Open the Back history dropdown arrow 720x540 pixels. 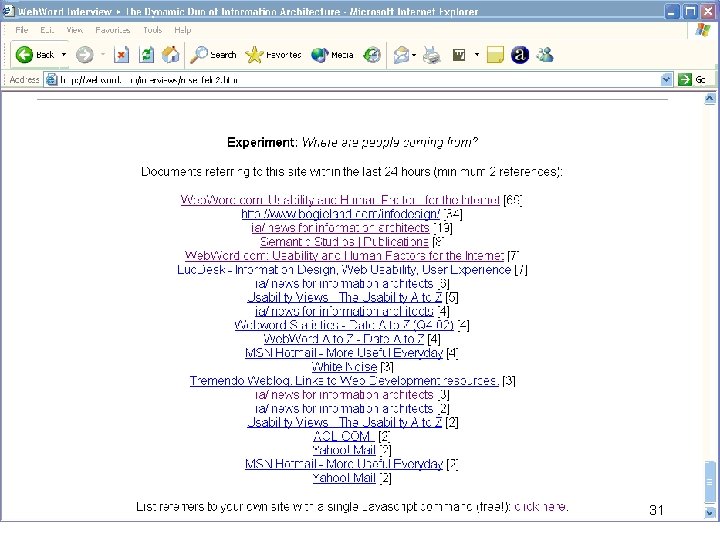(64, 55)
